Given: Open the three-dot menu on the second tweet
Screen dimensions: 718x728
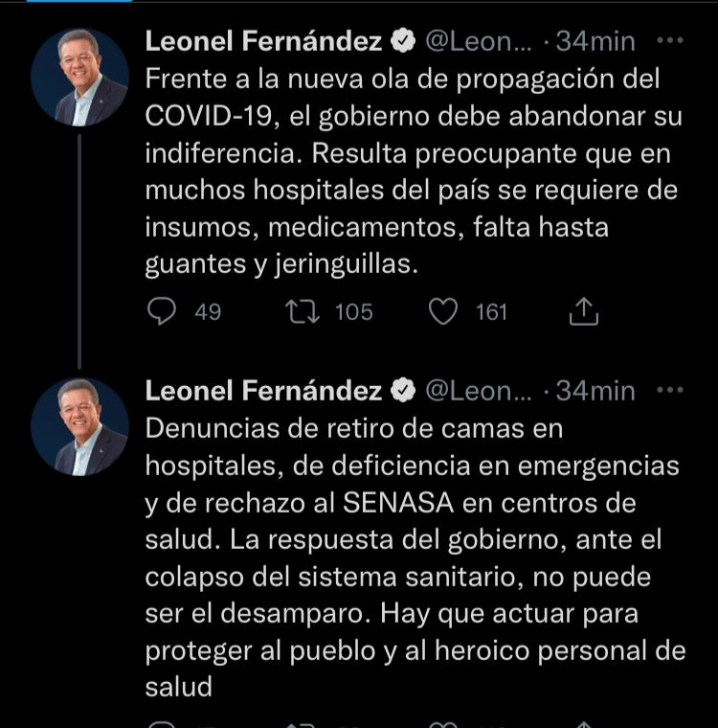Looking at the screenshot, I should (670, 390).
